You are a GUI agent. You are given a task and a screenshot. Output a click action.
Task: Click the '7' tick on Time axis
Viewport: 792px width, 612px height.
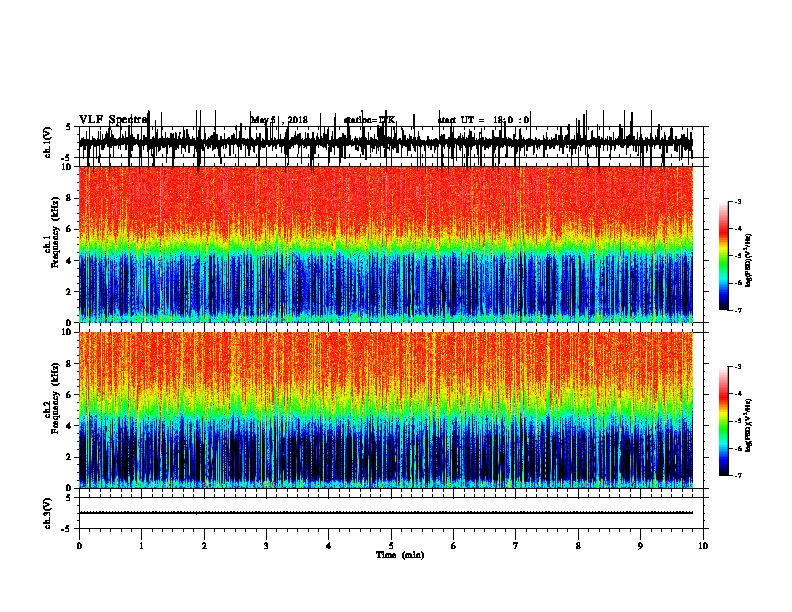516,546
